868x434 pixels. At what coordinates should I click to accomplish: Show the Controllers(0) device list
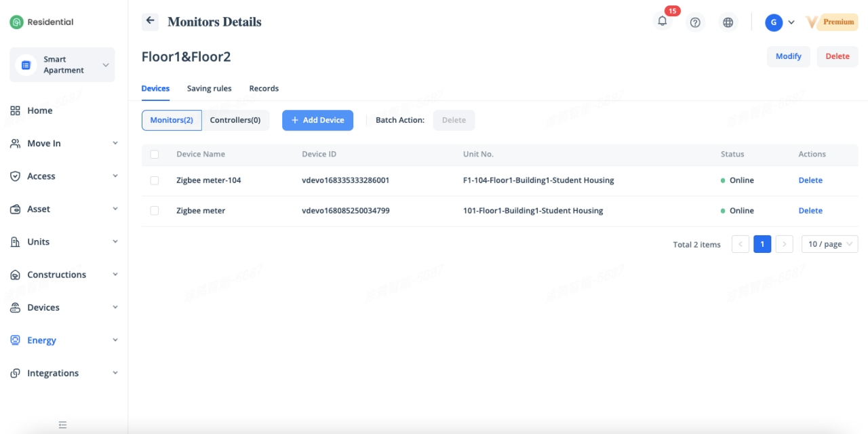point(235,120)
